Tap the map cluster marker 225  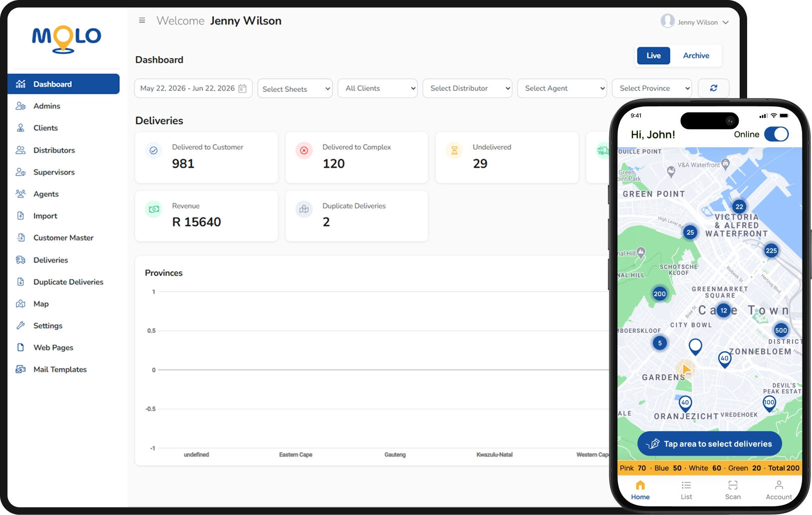click(x=771, y=251)
